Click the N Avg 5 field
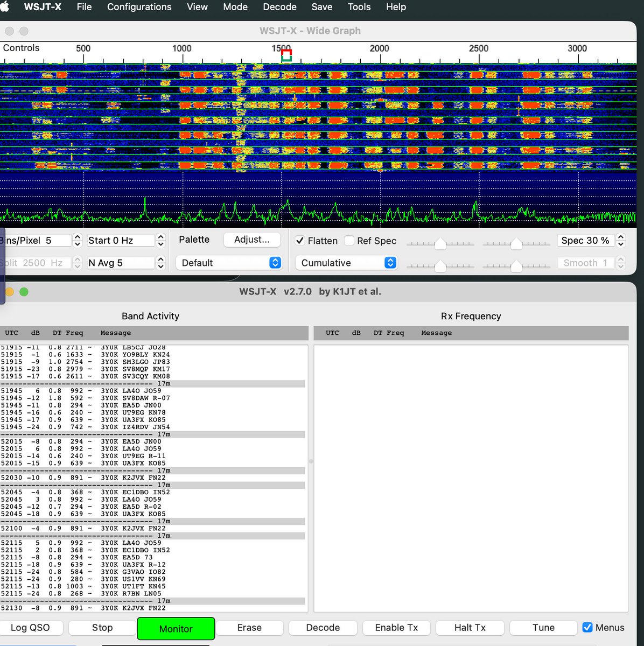Screen dimensions: 644x646 pos(121,263)
